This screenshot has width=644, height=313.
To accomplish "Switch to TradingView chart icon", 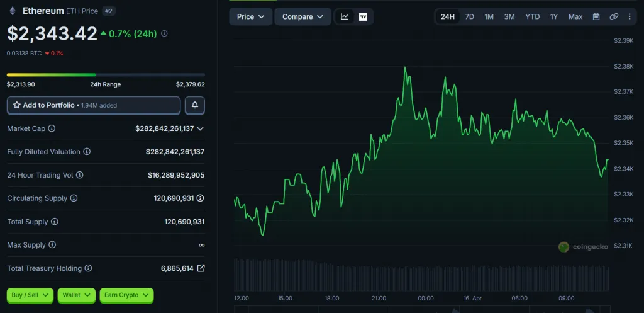I will point(363,16).
